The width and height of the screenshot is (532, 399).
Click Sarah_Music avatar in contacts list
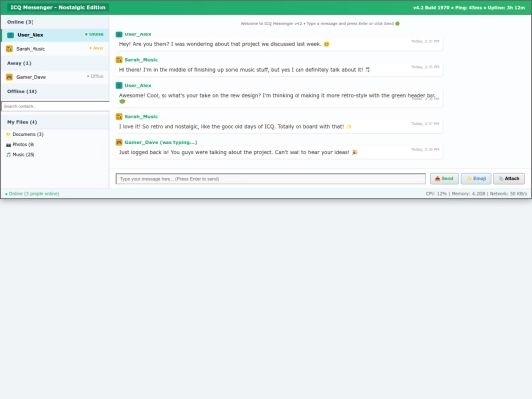point(9,49)
